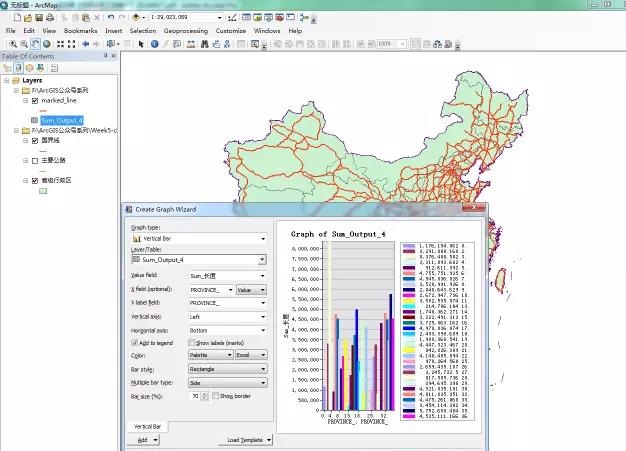626x451 pixels.
Task: Click the Paste toolbar icon
Action: pos(86,18)
